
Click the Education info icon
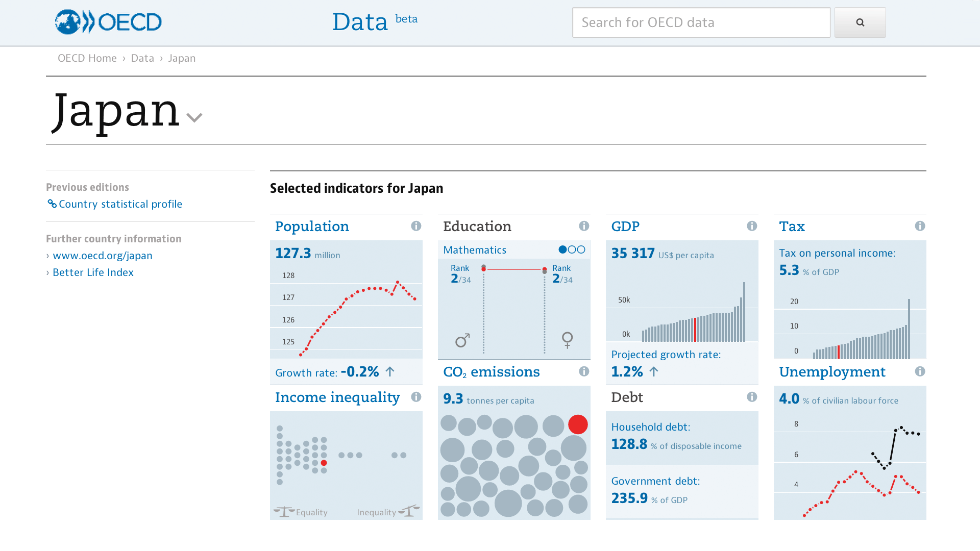[x=584, y=226]
